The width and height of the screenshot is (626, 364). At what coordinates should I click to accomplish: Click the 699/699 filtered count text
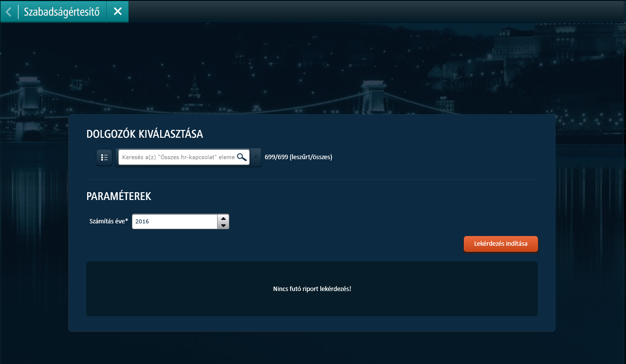click(x=276, y=157)
